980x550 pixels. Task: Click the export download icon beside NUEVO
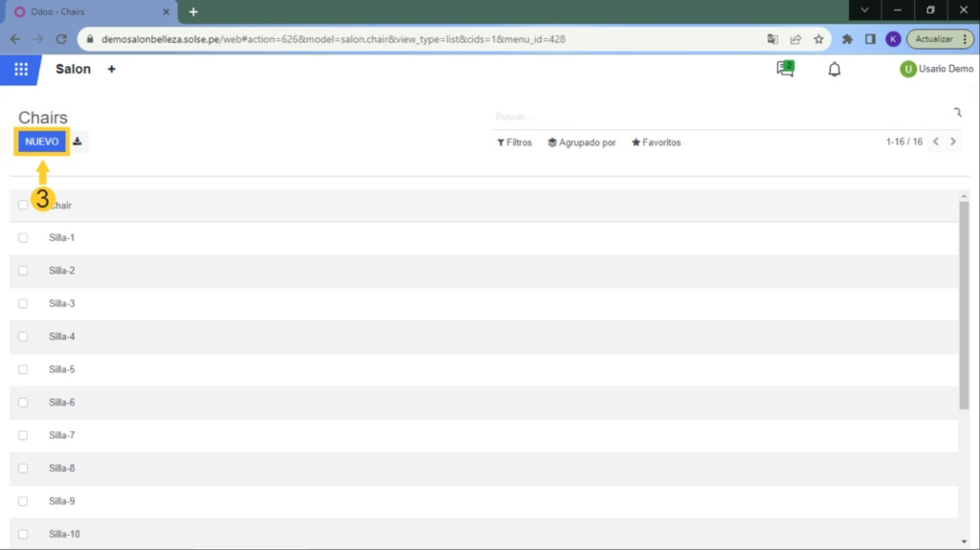78,142
